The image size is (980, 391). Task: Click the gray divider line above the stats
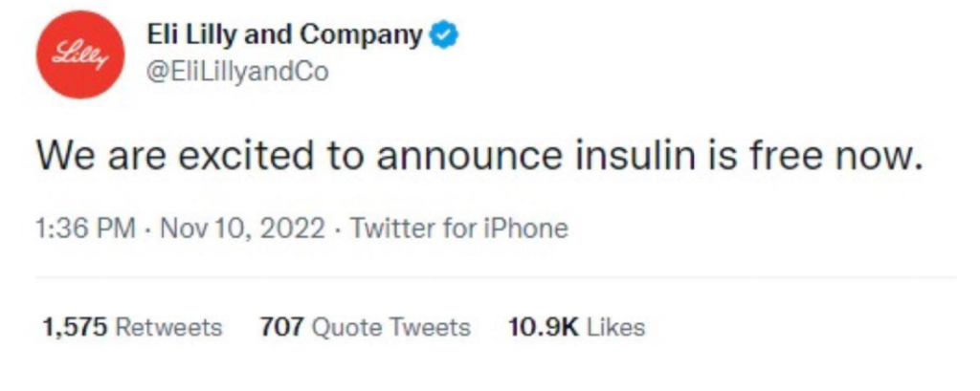coord(496,276)
